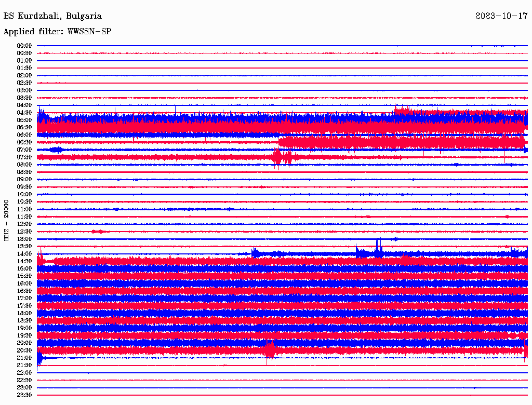This screenshot has height=405, width=532.
Task: Select the 16:00 time label
Action: coord(24,283)
